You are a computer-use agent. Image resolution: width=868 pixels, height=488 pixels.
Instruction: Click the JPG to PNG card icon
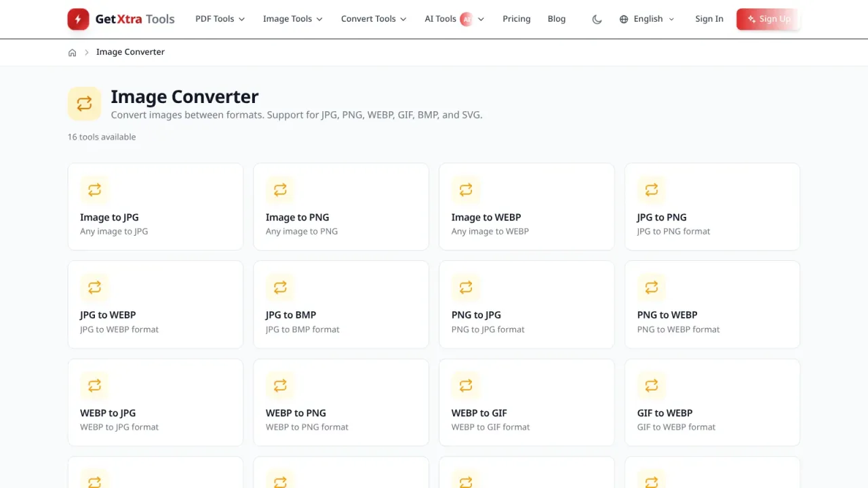(652, 190)
